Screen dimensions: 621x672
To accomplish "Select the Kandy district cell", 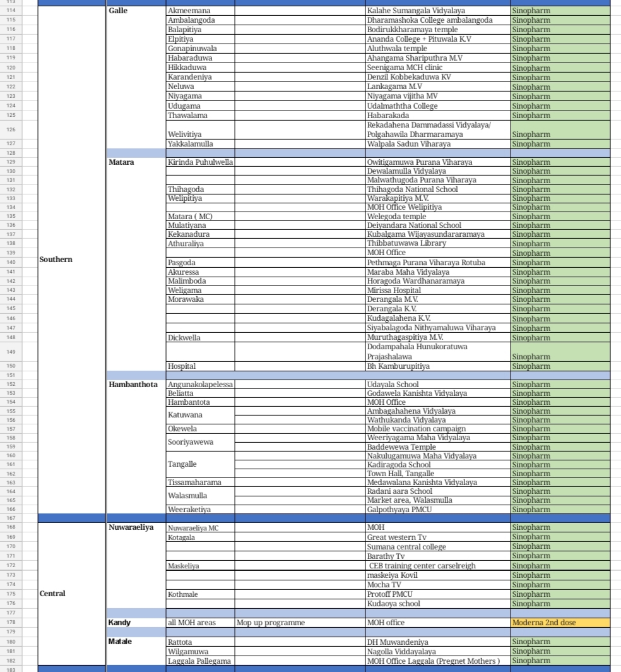I will click(x=136, y=622).
